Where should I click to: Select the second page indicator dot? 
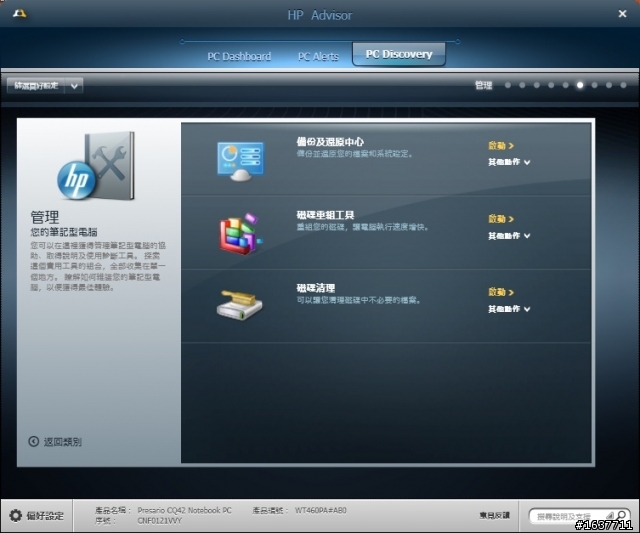point(522,85)
